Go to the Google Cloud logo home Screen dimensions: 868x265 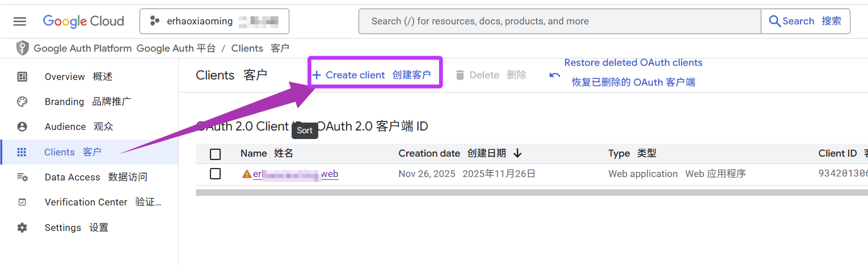coord(83,22)
